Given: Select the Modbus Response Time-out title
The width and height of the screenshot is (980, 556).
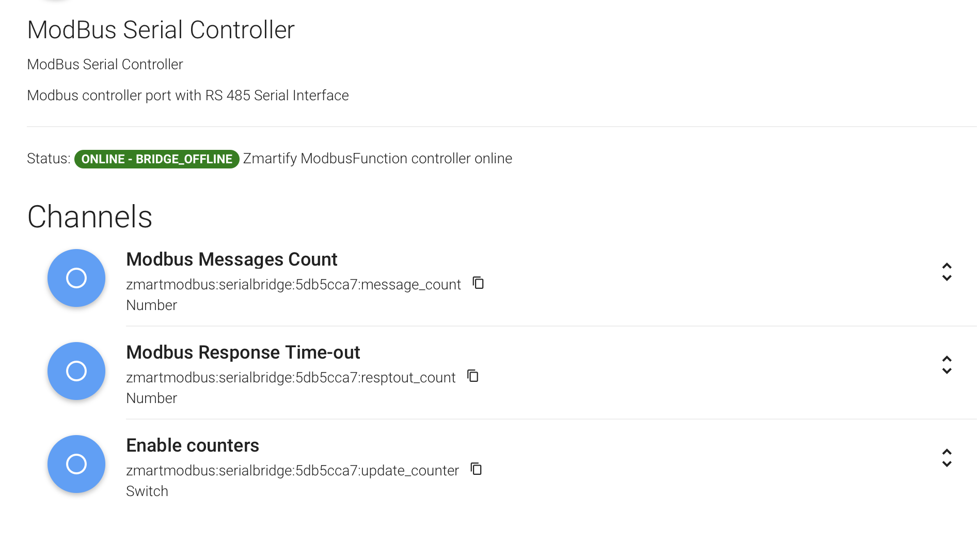Looking at the screenshot, I should [x=243, y=352].
